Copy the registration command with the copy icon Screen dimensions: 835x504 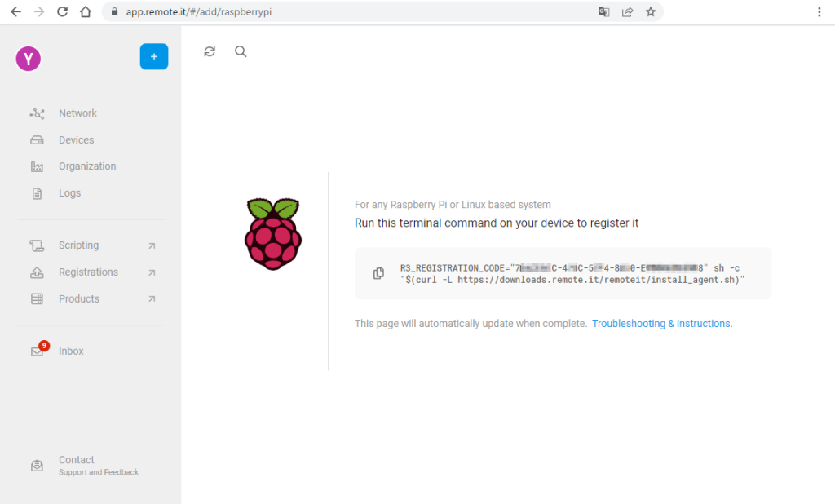[x=378, y=273]
